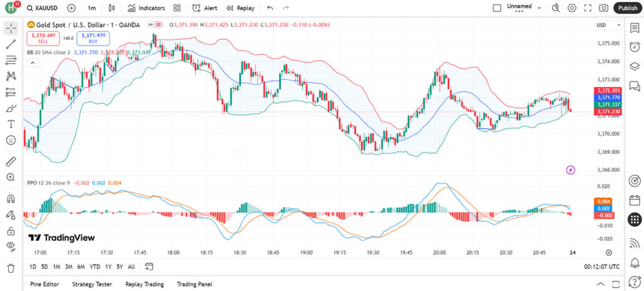Take a snapshot with camera icon
Viewport: 644px width, 291px height.
coord(603,8)
